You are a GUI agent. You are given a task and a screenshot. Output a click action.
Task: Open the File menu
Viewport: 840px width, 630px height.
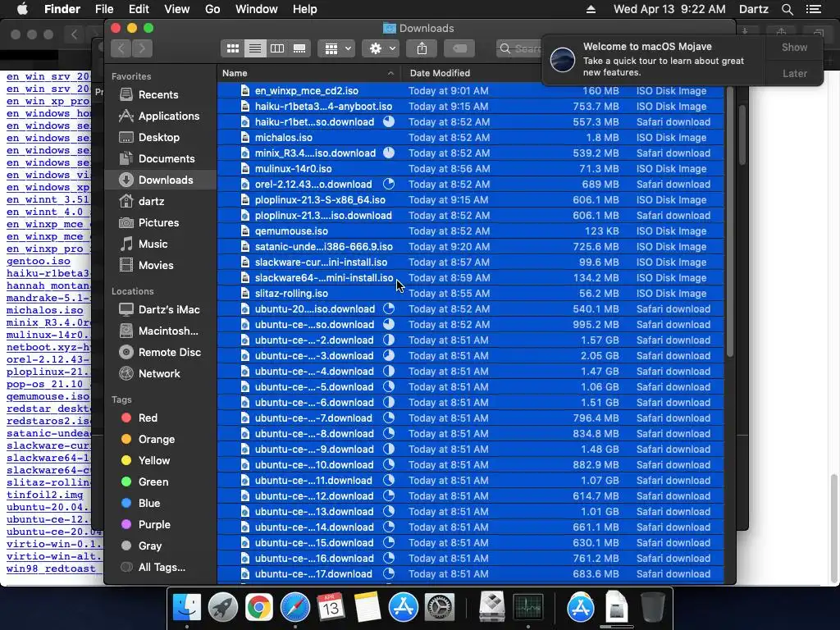[104, 9]
